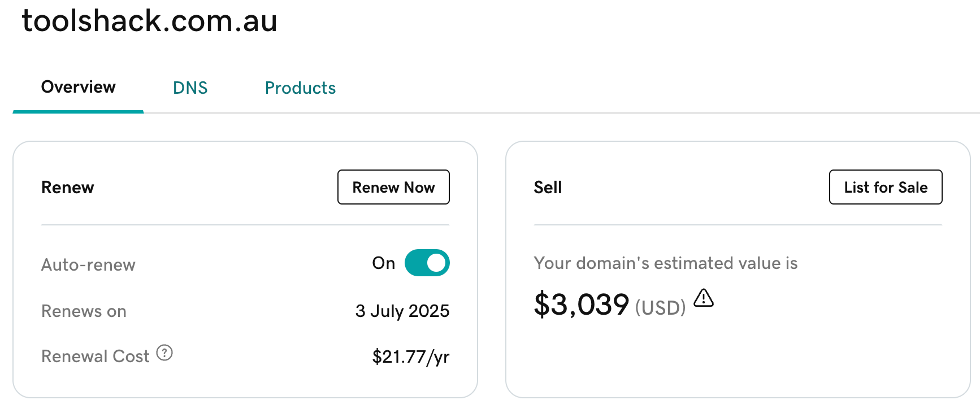Click the $21.77/yr renewal price
Image resolution: width=980 pixels, height=413 pixels.
(x=410, y=357)
